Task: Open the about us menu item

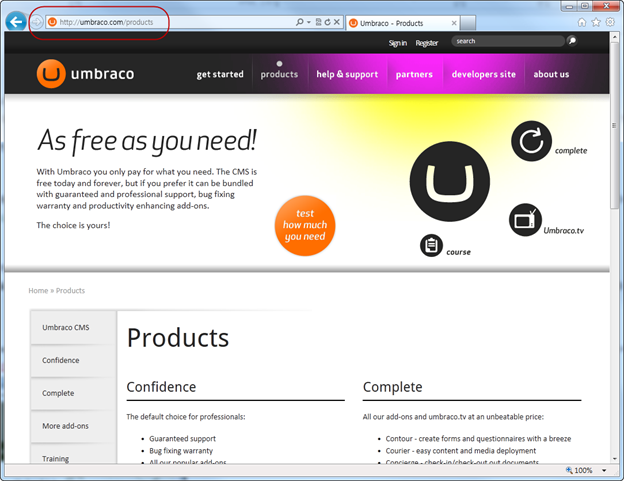Action: [551, 74]
